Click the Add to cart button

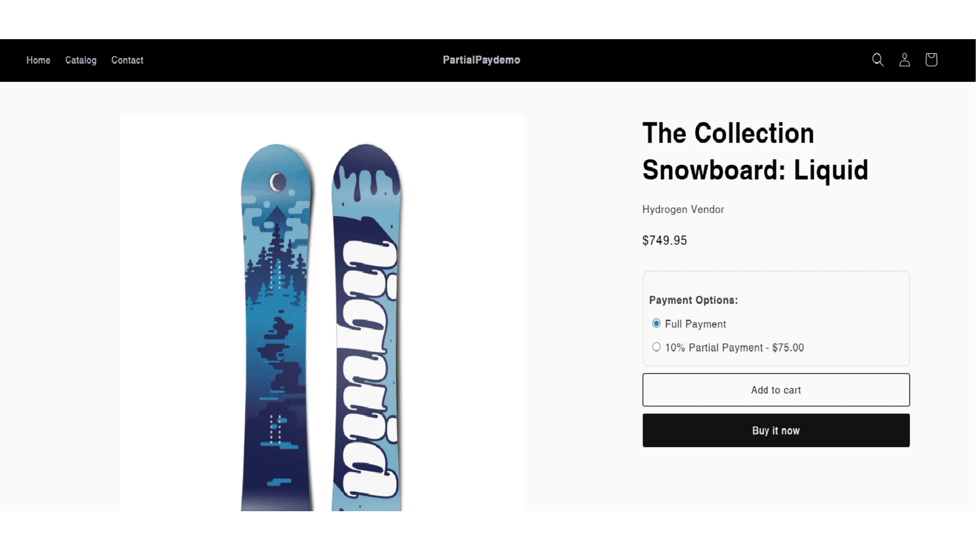775,389
